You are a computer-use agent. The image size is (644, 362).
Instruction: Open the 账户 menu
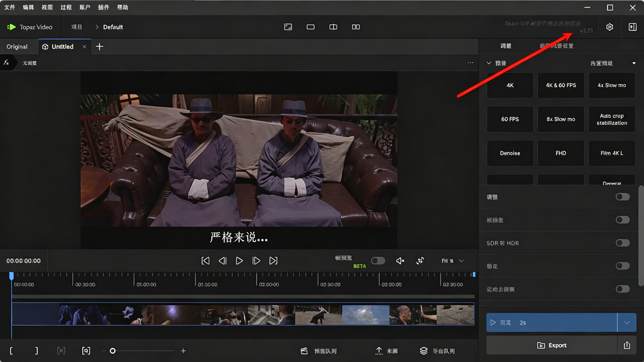point(85,7)
